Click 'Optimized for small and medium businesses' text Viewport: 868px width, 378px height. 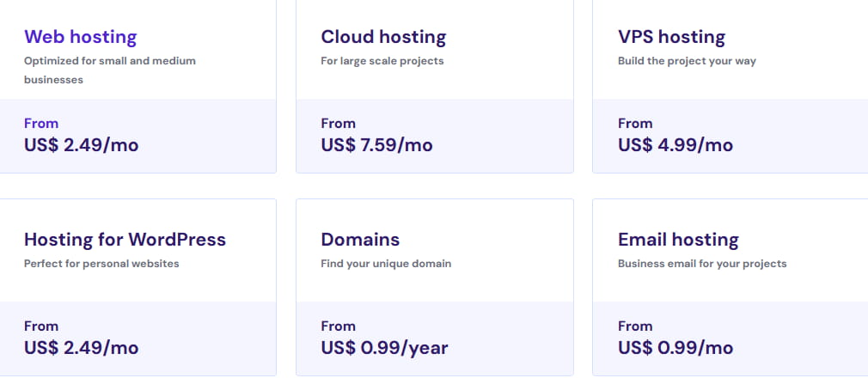pos(111,70)
